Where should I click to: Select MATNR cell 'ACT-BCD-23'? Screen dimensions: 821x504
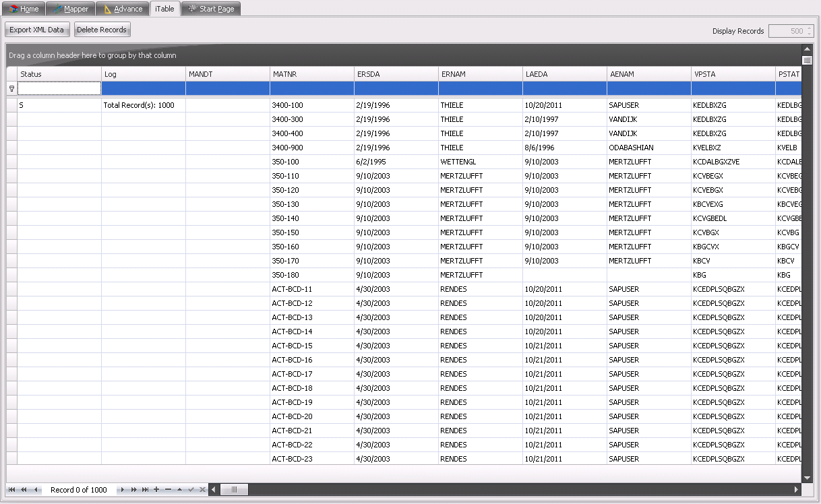(312, 459)
